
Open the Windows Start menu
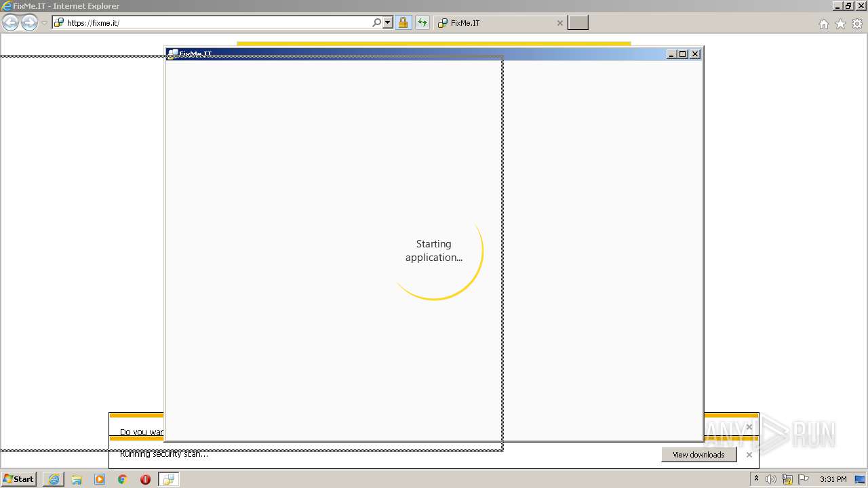[x=18, y=479]
